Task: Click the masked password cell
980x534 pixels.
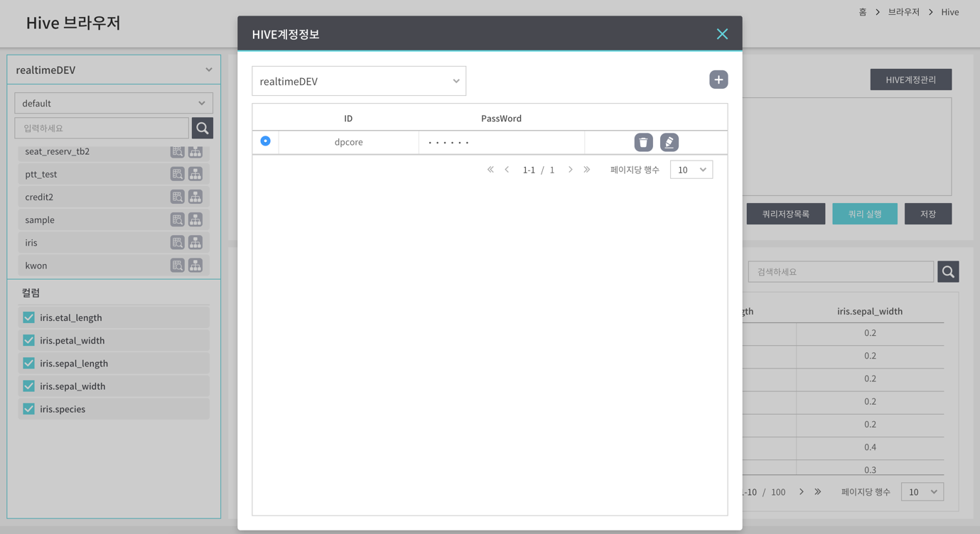Action: [x=502, y=142]
